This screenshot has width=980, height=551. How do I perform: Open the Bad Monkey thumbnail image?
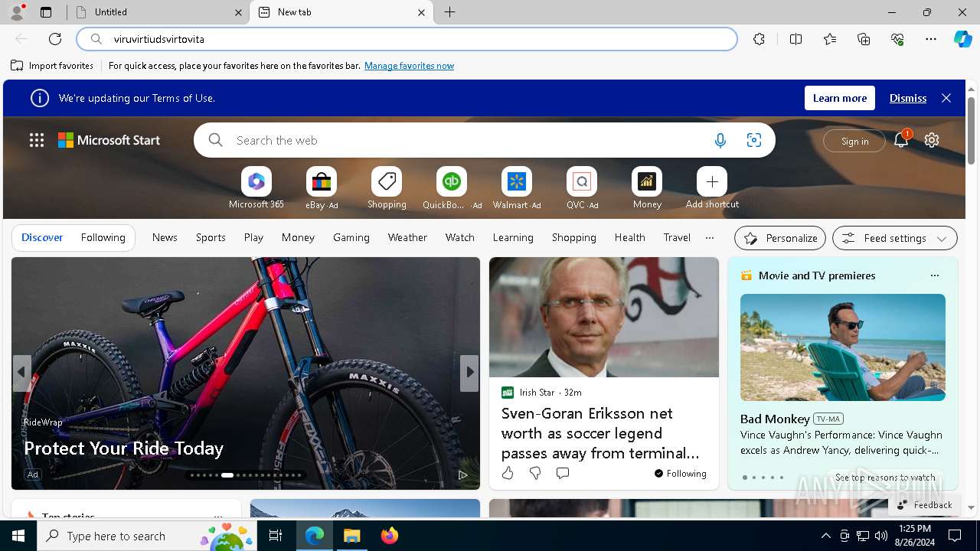842,347
